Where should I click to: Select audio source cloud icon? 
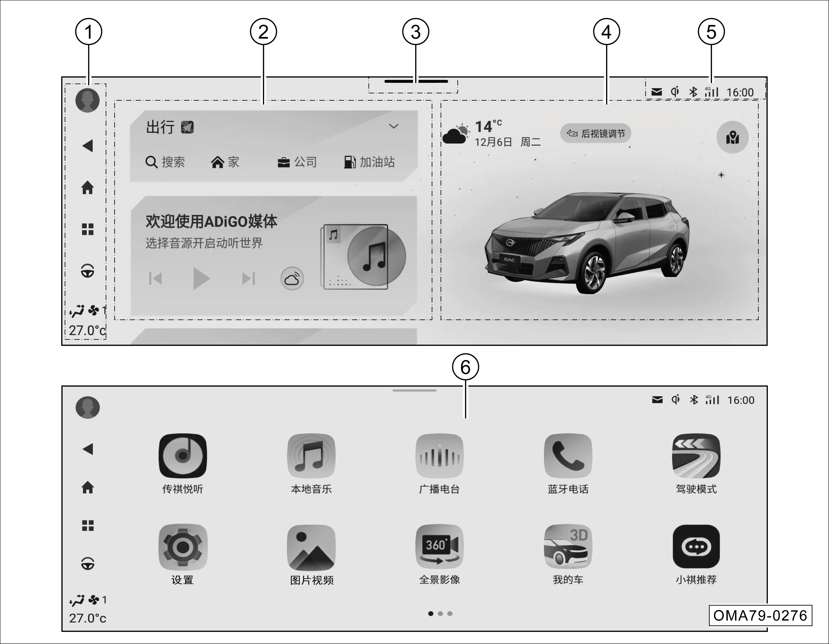coord(292,279)
